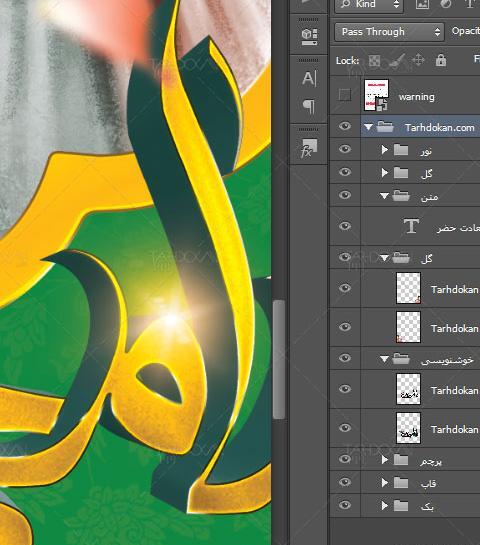Click the folder icon of نور group
Image resolution: width=480 pixels, height=545 pixels.
pyautogui.click(x=401, y=150)
